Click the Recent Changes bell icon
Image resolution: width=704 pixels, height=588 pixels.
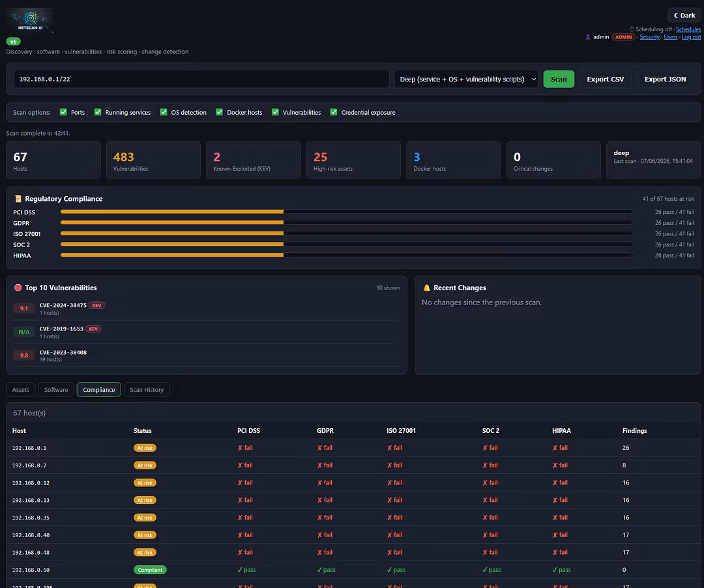pos(426,287)
